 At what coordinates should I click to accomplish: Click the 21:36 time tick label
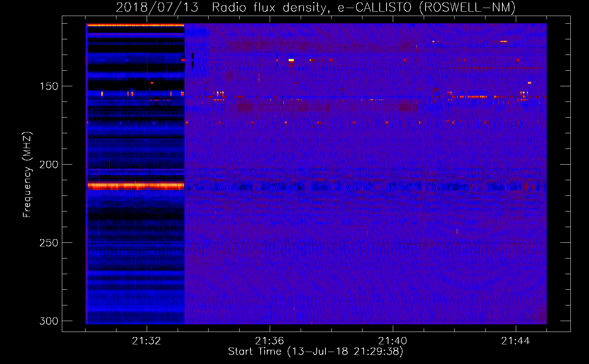point(269,341)
